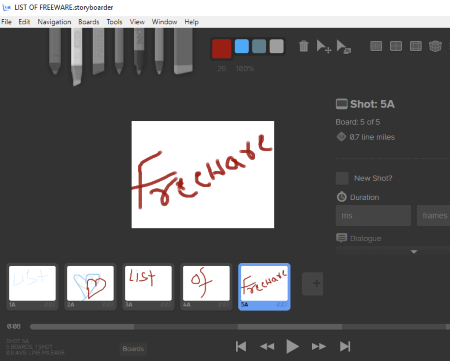Click the Boards button at bottom
Image resolution: width=450 pixels, height=361 pixels.
133,349
